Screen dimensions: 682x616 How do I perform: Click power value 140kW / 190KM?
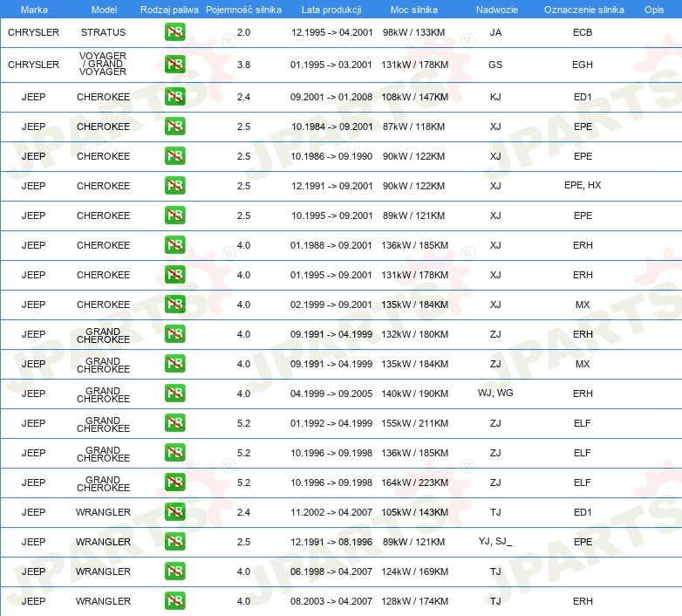414,394
